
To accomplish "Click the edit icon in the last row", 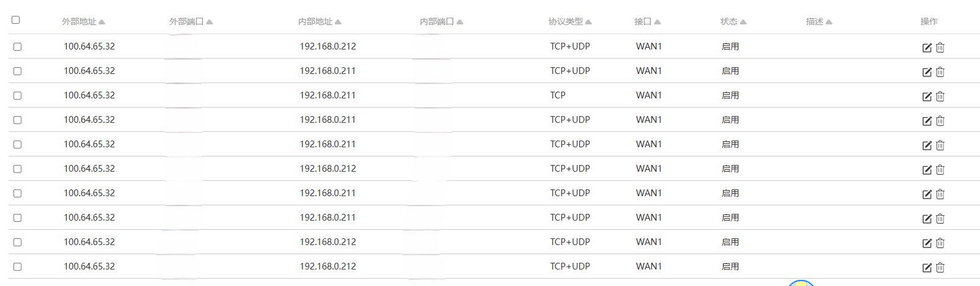I will pyautogui.click(x=927, y=268).
